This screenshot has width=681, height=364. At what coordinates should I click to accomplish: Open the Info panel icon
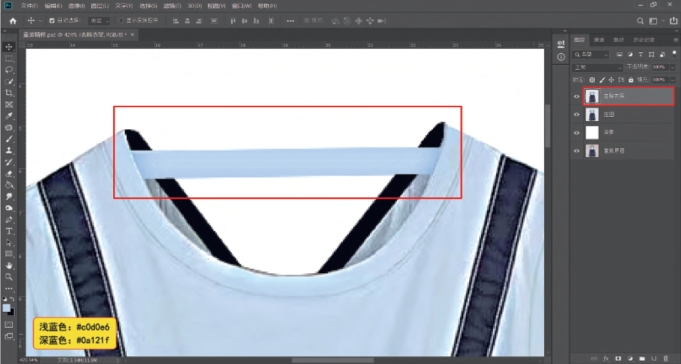click(x=561, y=57)
